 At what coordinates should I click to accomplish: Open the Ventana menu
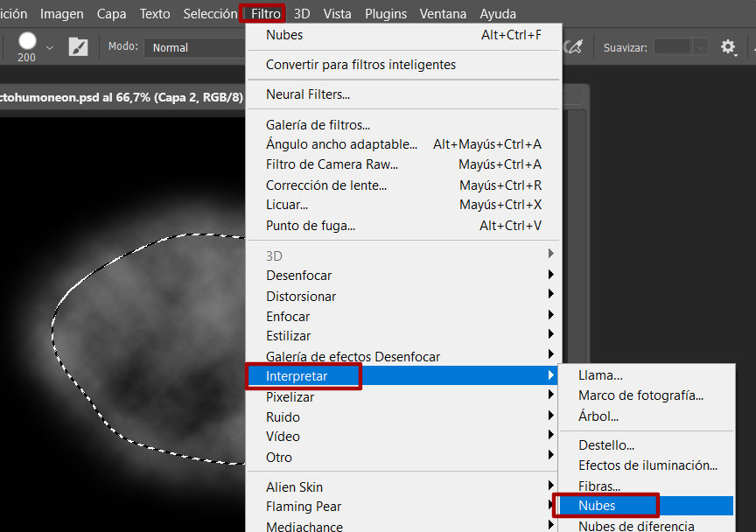(x=443, y=14)
